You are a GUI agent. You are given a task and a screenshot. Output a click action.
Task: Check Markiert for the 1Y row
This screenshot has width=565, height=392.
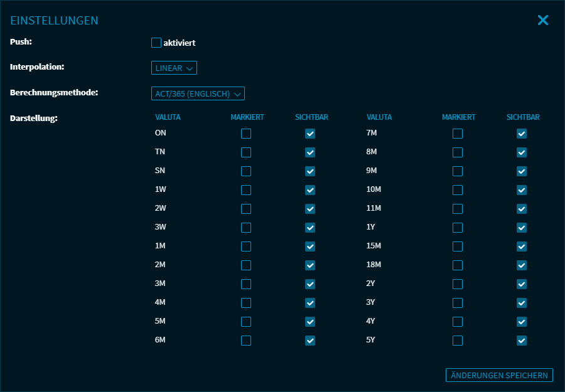click(x=458, y=228)
